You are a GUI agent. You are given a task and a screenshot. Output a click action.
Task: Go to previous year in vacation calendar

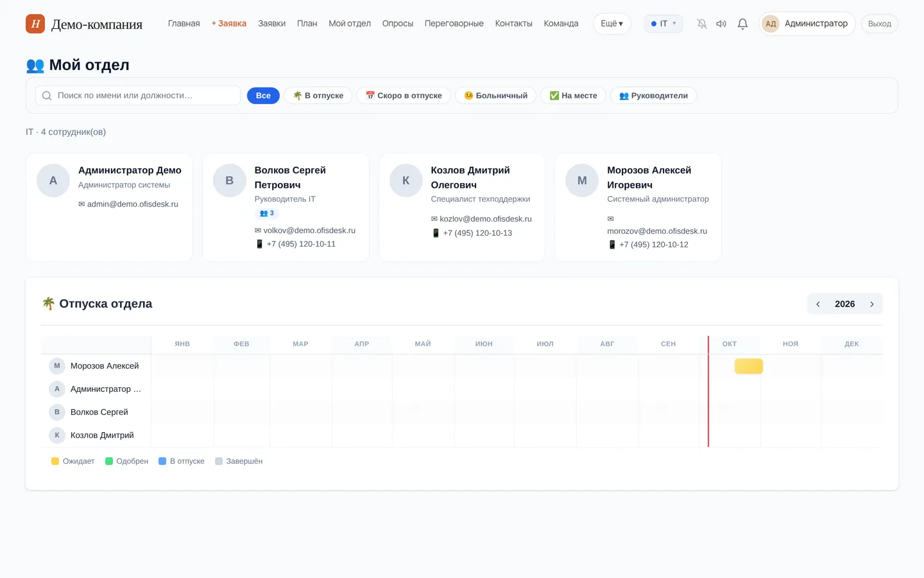(x=818, y=304)
